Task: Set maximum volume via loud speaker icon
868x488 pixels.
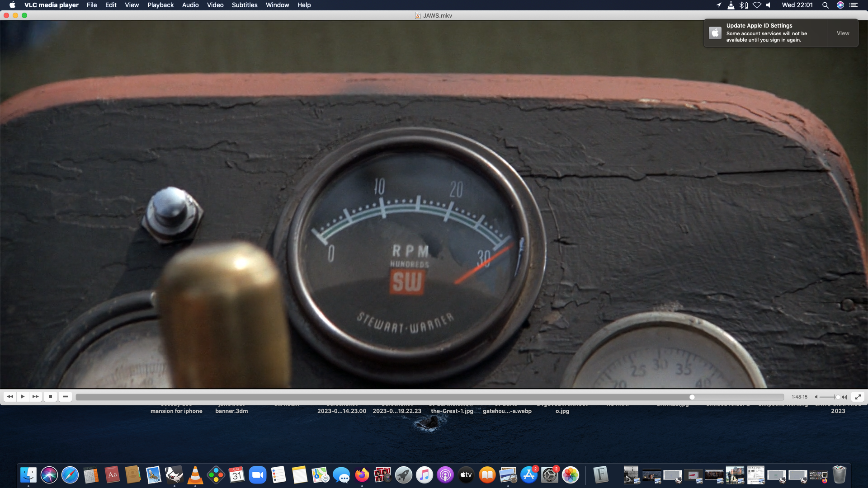Action: 844,397
